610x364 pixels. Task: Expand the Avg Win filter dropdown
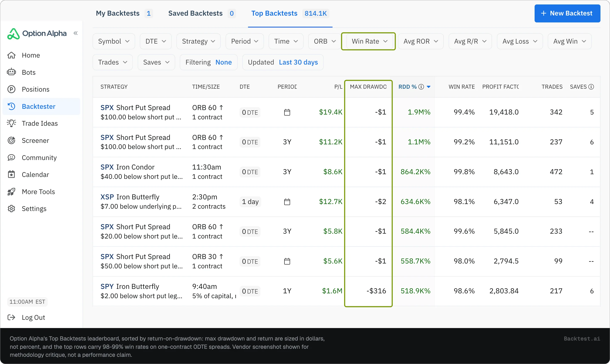[x=570, y=41]
